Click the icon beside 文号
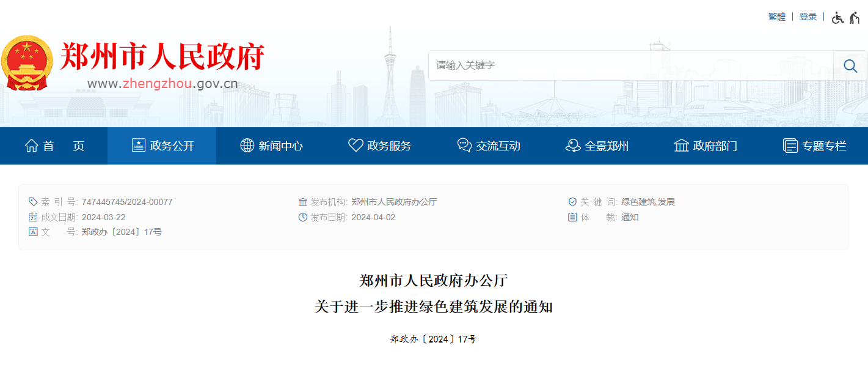Viewport: 868px width, 367px height. click(x=33, y=232)
